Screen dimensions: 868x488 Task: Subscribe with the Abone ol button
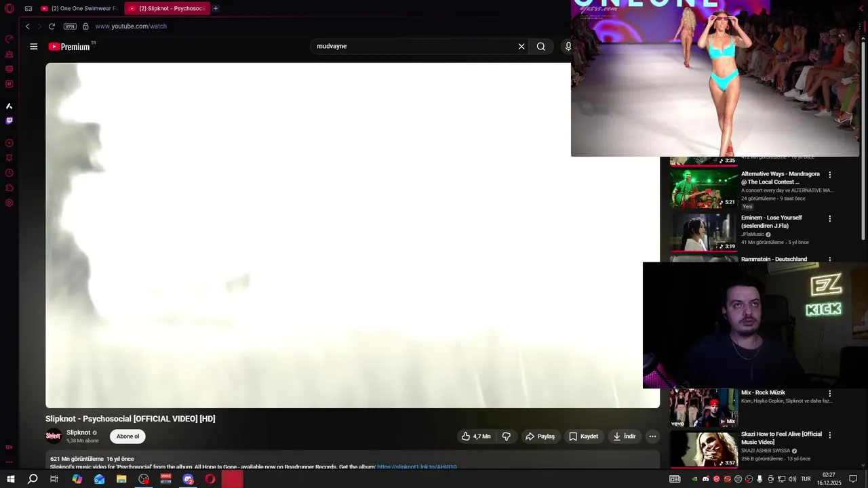click(x=127, y=436)
